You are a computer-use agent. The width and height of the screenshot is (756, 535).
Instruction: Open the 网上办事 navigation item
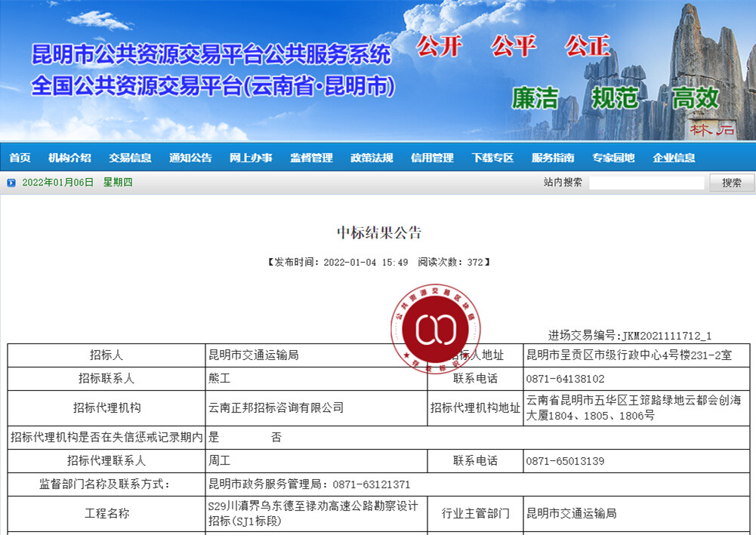(251, 158)
